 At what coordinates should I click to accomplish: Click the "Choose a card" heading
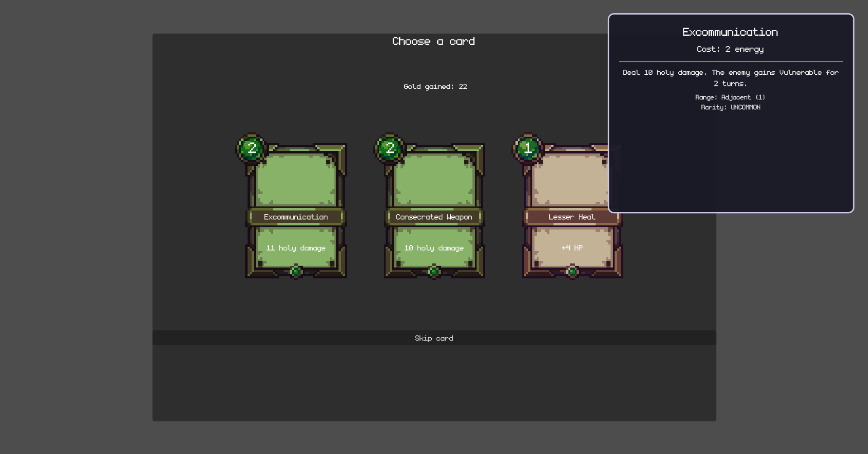tap(434, 41)
